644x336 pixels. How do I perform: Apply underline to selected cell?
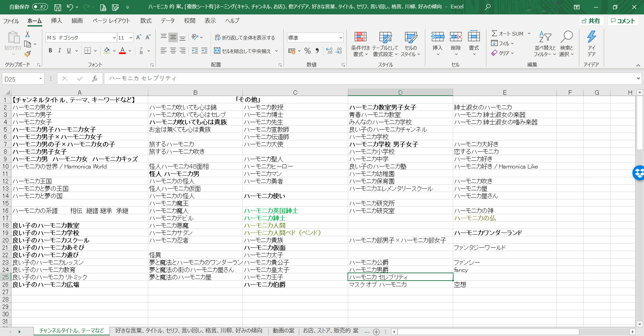(68, 50)
